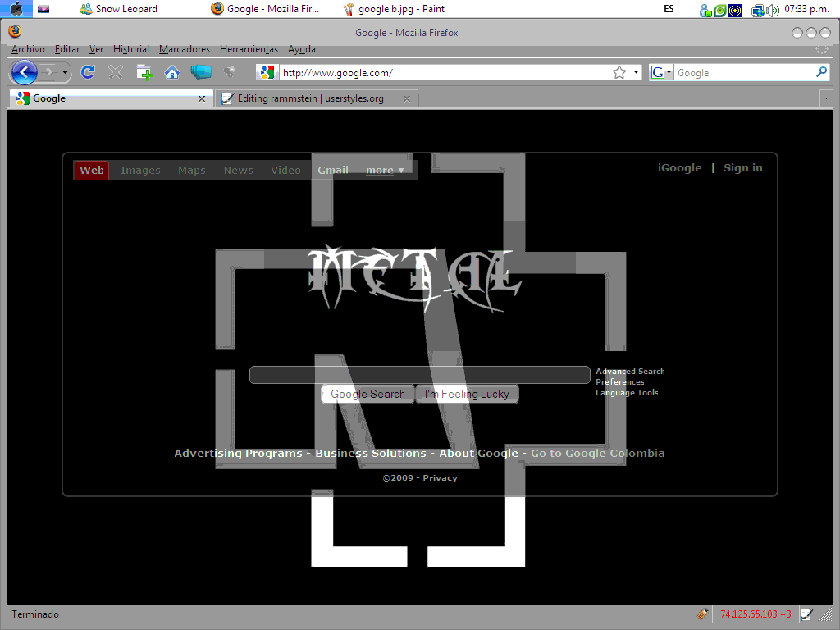Click the gray toolbar icon beside the blue screens
This screenshot has width=840, height=630.
tap(230, 71)
